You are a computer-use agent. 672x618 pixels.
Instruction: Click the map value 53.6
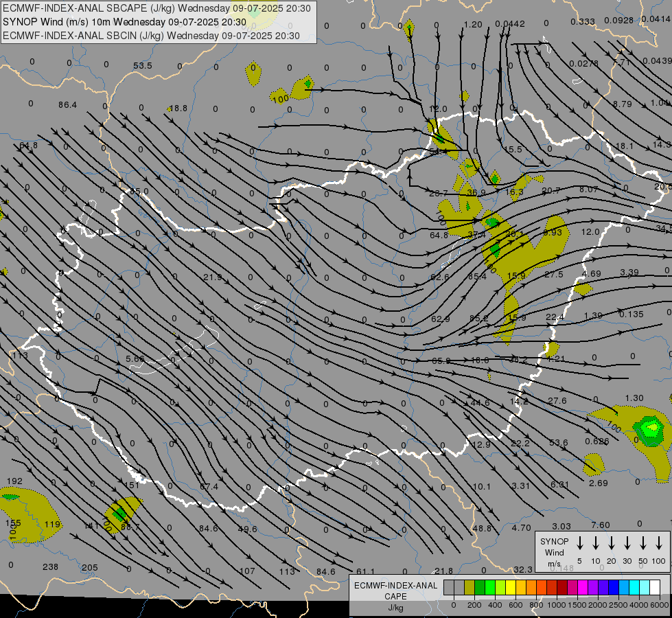(x=559, y=443)
